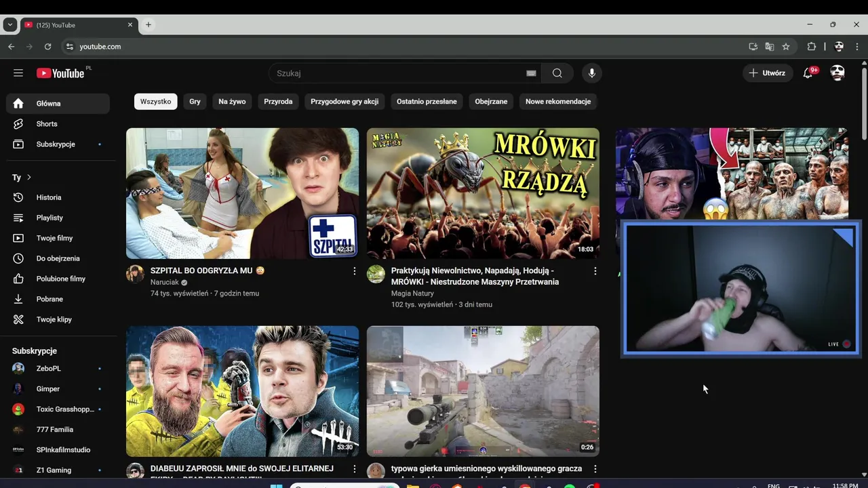Open Playlisty in sidebar
The image size is (868, 488).
pyautogui.click(x=58, y=218)
